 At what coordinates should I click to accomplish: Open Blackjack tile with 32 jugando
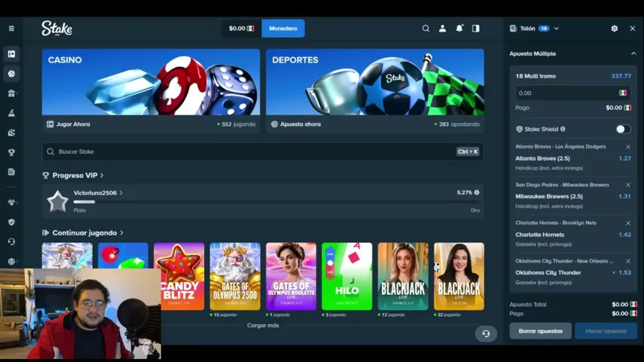(x=459, y=276)
